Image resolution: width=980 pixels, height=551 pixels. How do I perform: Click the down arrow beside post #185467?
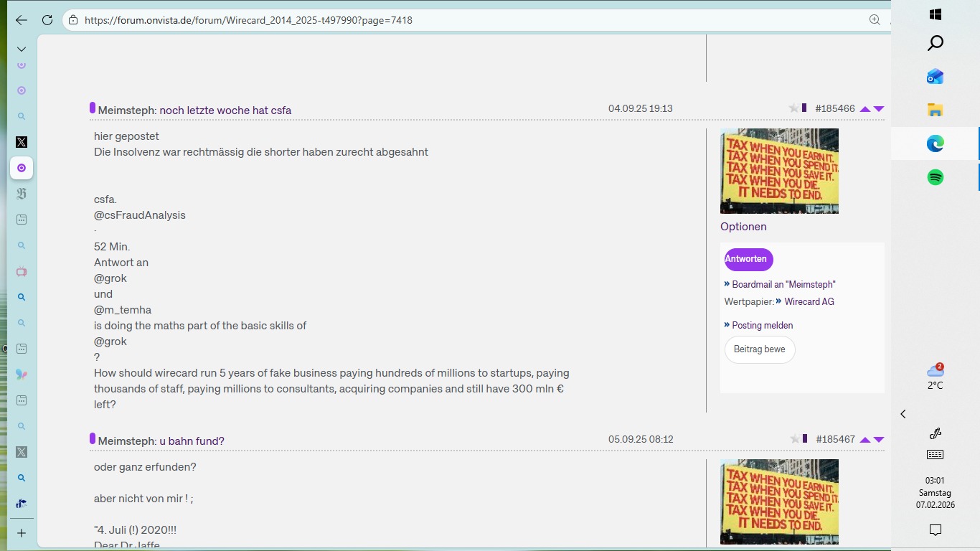[879, 440]
